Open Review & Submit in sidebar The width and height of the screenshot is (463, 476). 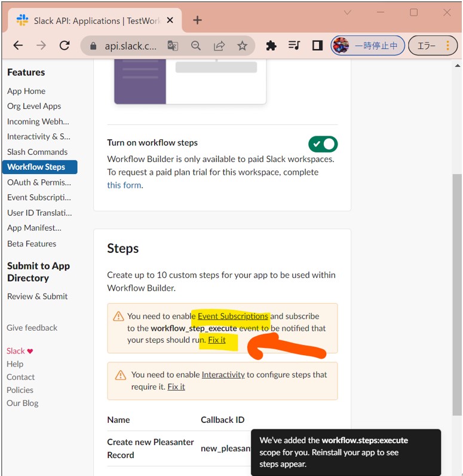[x=37, y=296]
